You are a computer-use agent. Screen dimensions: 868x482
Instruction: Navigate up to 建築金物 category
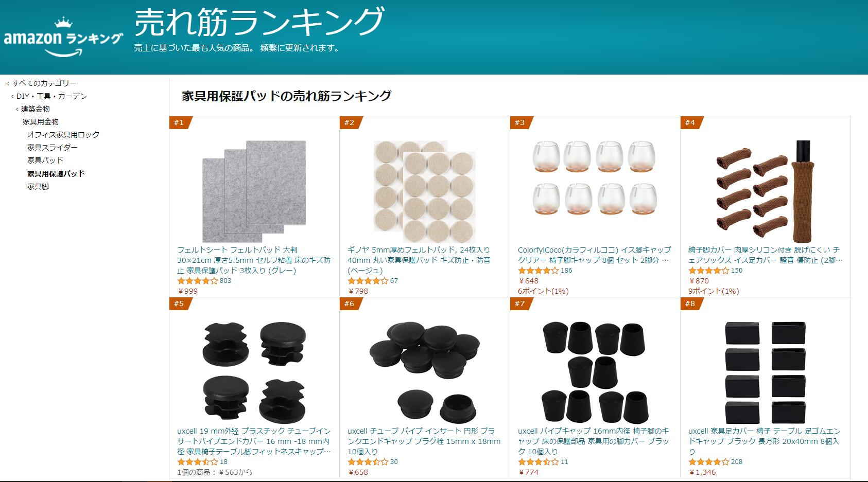[x=36, y=109]
